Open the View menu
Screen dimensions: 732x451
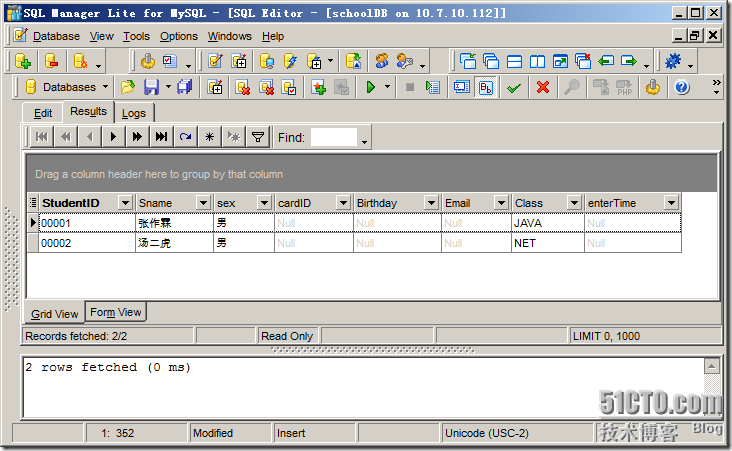tap(102, 36)
